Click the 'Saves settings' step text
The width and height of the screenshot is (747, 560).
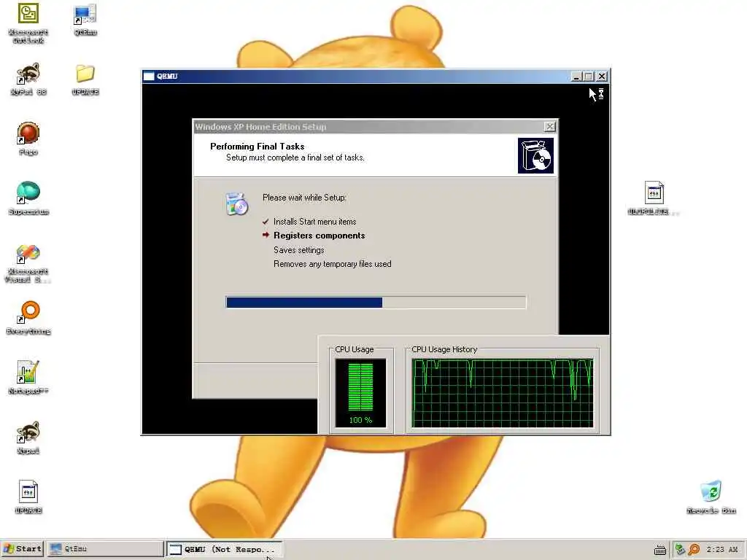298,250
